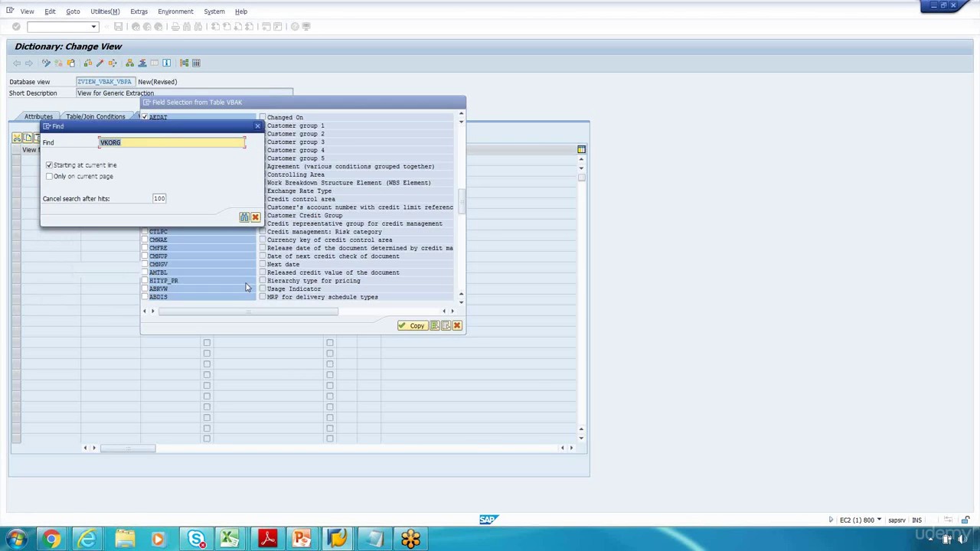Check the ABDIS field checkbox

(145, 297)
